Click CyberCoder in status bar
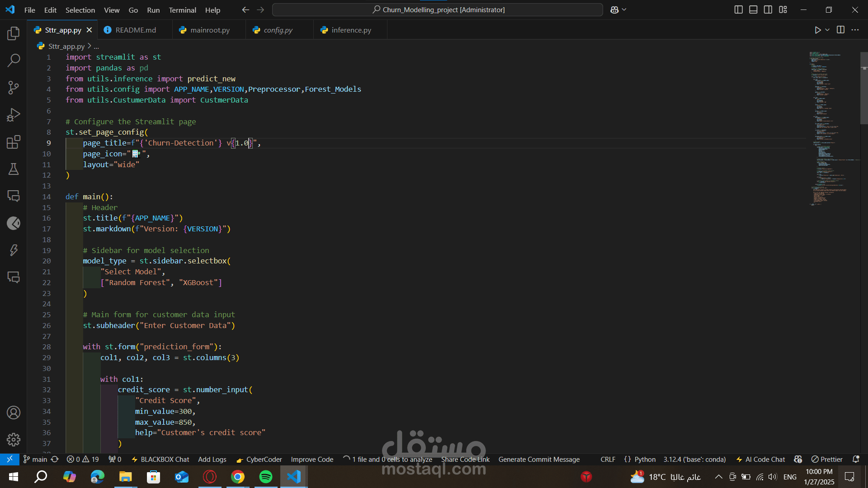This screenshot has height=488, width=868. (x=259, y=459)
